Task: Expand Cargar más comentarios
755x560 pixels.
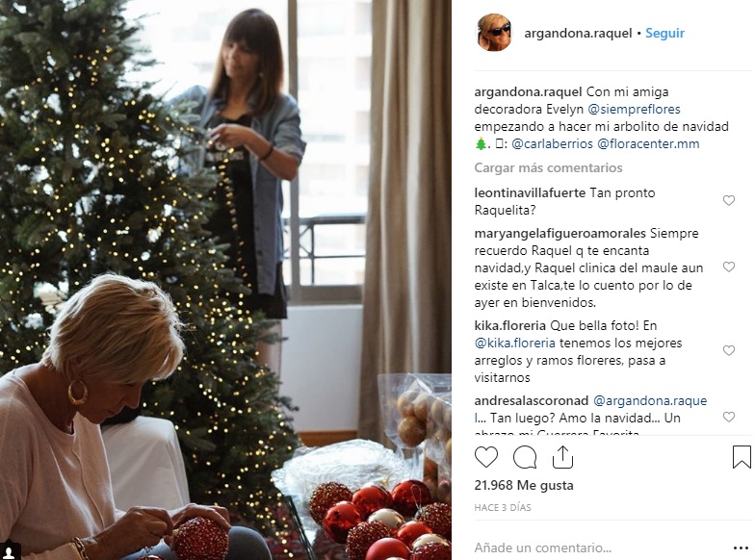Action: [x=548, y=167]
